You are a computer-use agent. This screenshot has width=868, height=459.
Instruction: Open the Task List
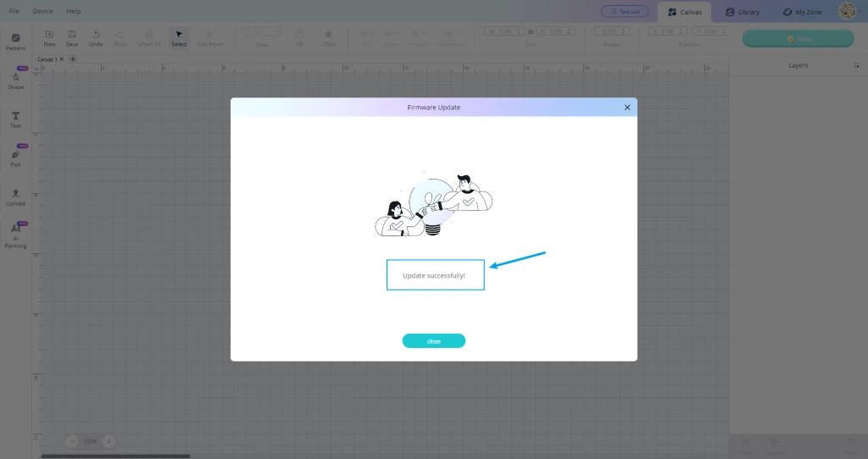point(625,11)
